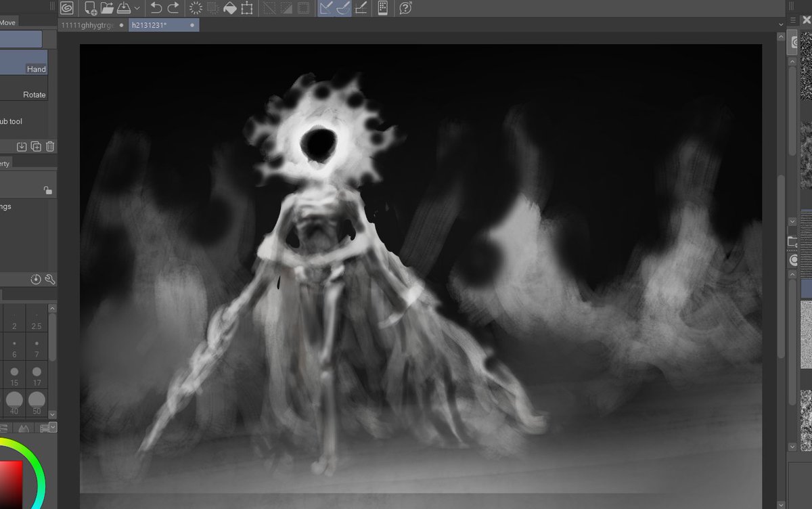Expand the save options dropdown arrow
Image resolution: width=812 pixels, height=509 pixels.
pyautogui.click(x=137, y=8)
